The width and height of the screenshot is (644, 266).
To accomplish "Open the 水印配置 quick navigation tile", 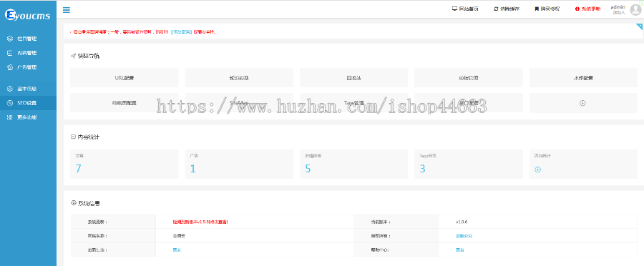I will coord(583,77).
